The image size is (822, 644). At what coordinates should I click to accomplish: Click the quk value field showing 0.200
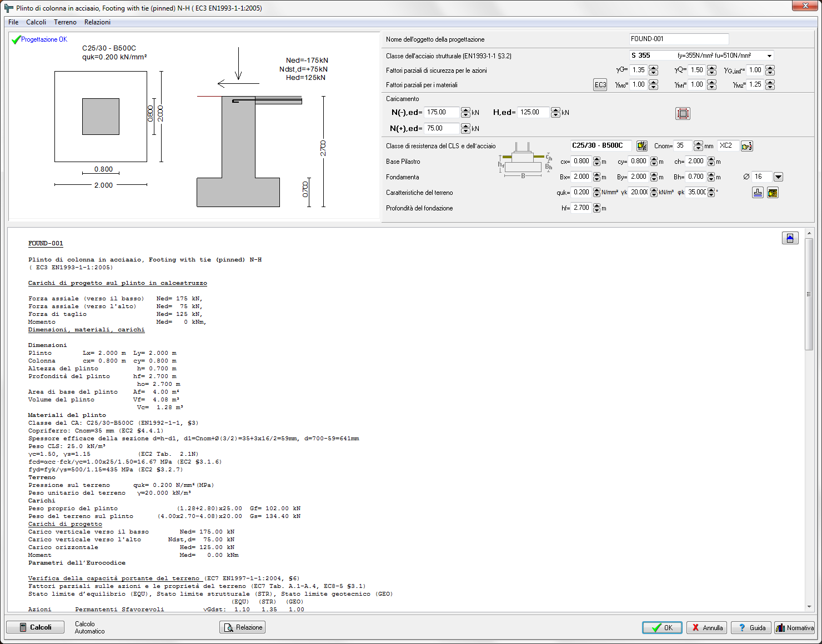coord(582,193)
